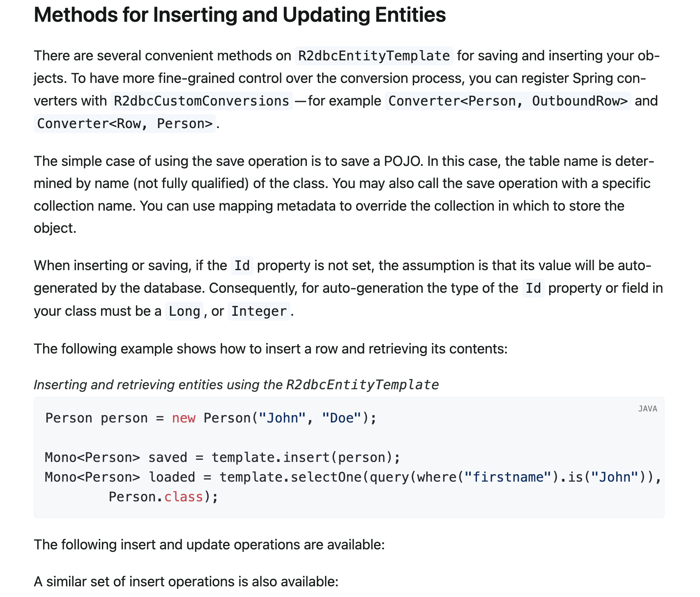This screenshot has height=597, width=700.
Task: Click the 'Converter<Row, Person>' code snippet
Action: pyautogui.click(x=125, y=124)
